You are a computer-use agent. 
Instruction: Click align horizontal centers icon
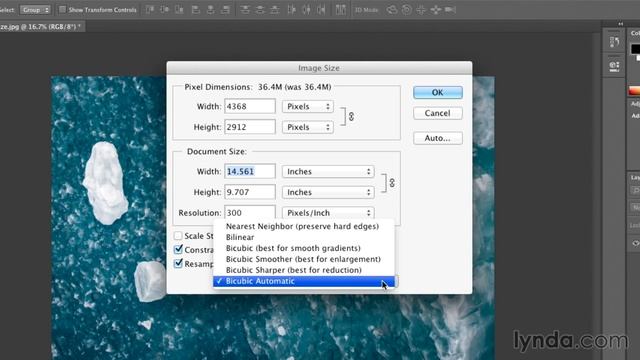(x=211, y=9)
